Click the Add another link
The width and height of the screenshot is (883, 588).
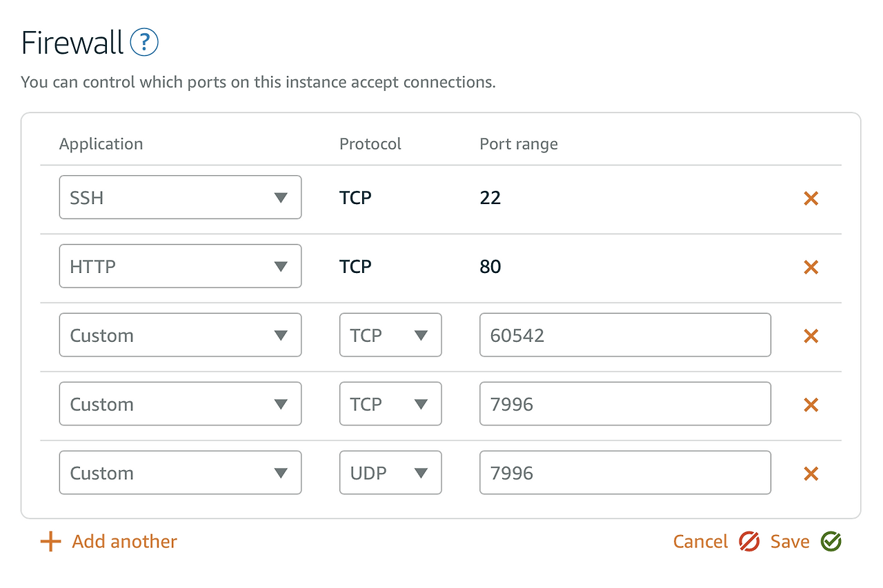124,542
